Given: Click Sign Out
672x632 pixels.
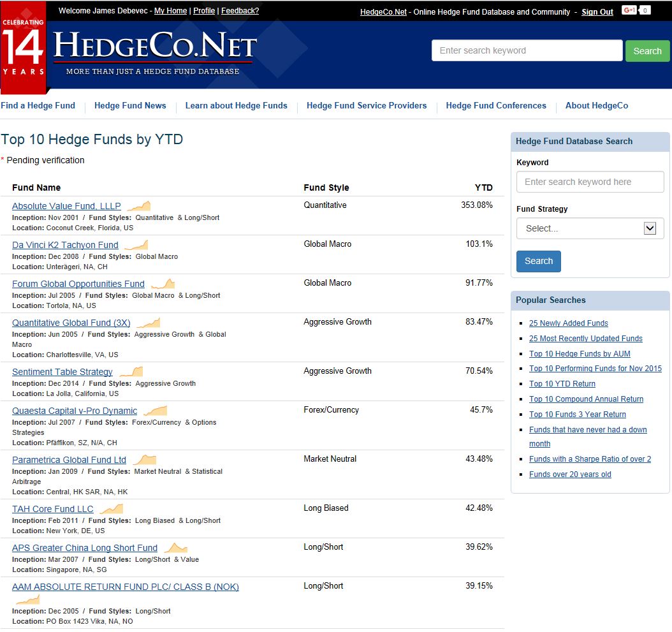Looking at the screenshot, I should coord(597,12).
